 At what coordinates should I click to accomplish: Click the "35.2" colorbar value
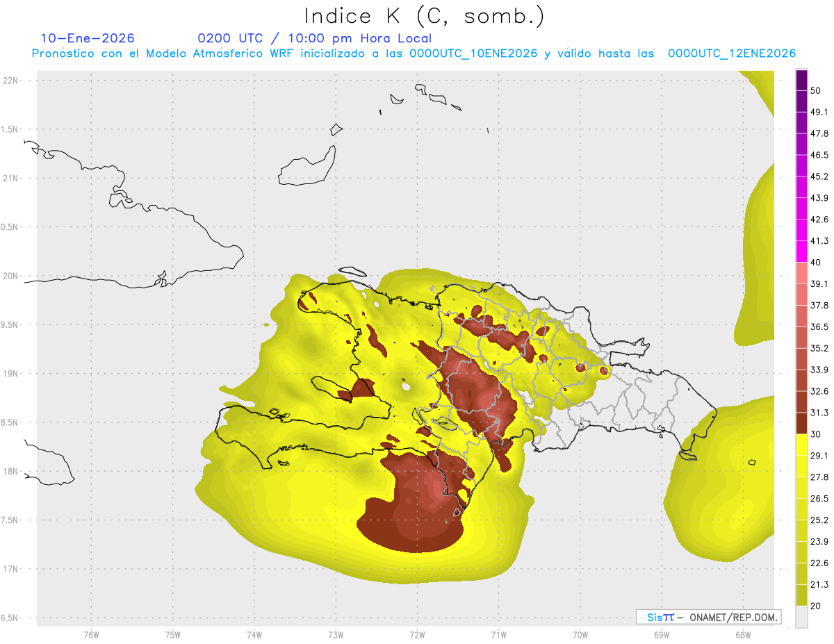coord(819,349)
